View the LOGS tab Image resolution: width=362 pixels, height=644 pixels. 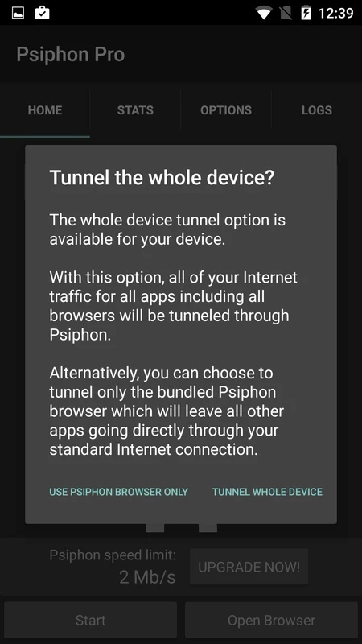tap(317, 110)
